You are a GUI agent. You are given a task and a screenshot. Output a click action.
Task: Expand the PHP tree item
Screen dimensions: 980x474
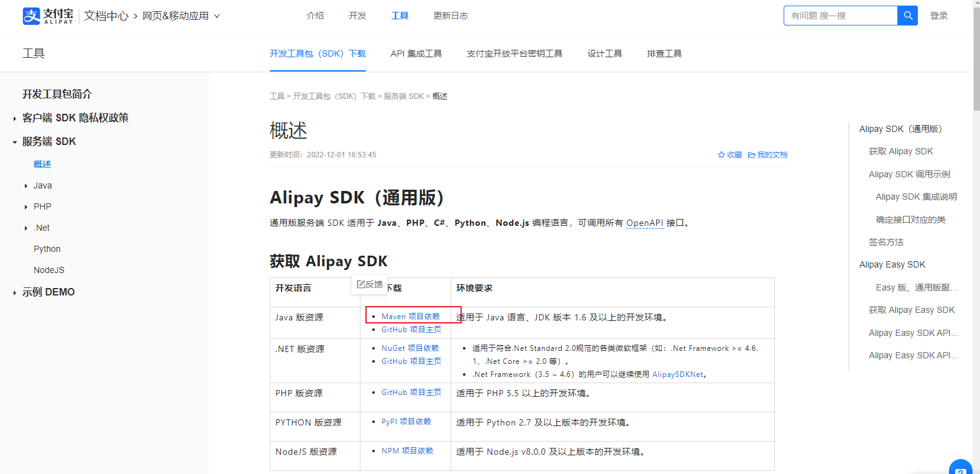point(25,207)
